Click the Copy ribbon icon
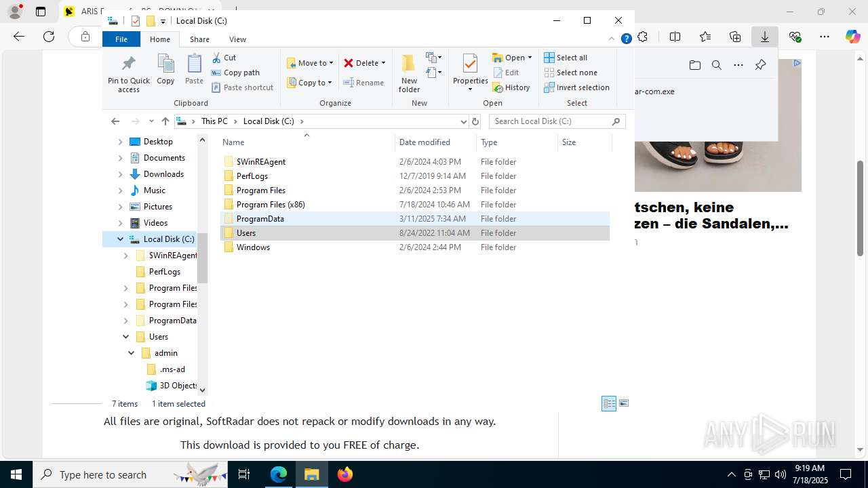Viewport: 868px width, 488px height. click(x=165, y=70)
